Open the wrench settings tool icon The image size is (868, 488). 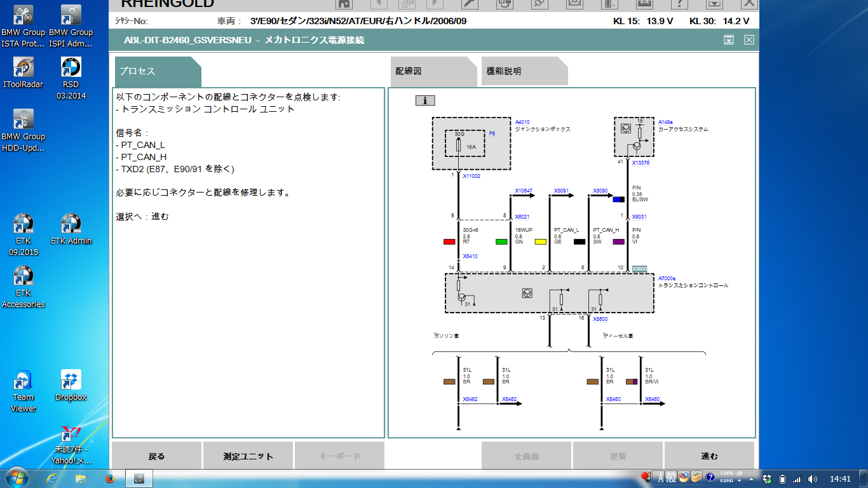click(x=469, y=3)
